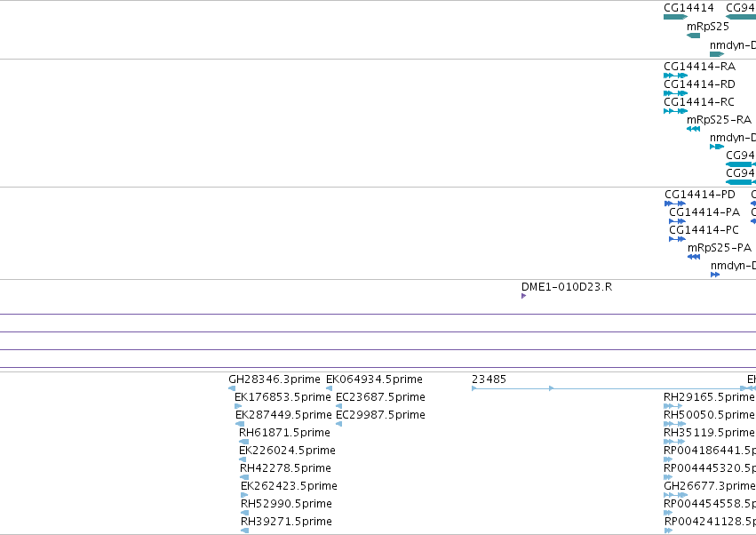This screenshot has width=756, height=535.
Task: Select the RH39271.5prime EST arrow
Action: [245, 531]
